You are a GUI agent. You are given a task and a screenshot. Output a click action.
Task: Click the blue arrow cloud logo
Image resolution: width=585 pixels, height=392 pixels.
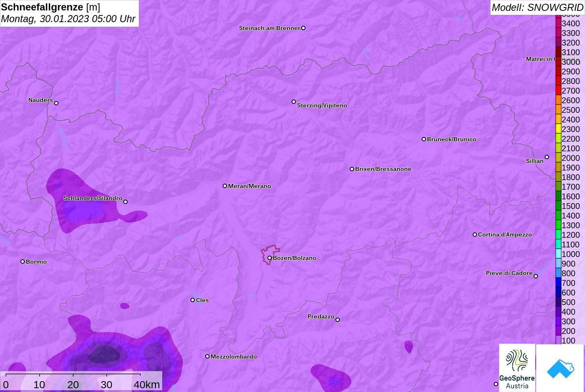point(560,368)
